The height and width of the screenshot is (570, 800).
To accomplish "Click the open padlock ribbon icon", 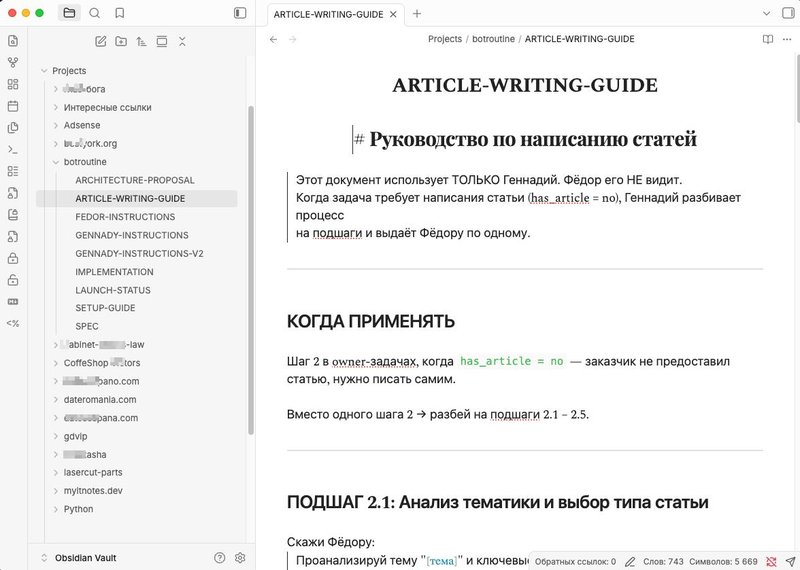I will click(13, 280).
